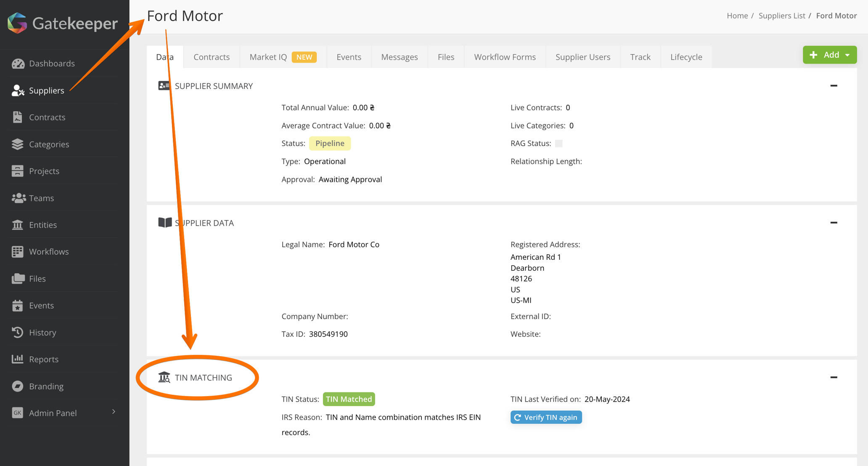
Task: Open the Workflow Forms tab
Action: point(505,57)
